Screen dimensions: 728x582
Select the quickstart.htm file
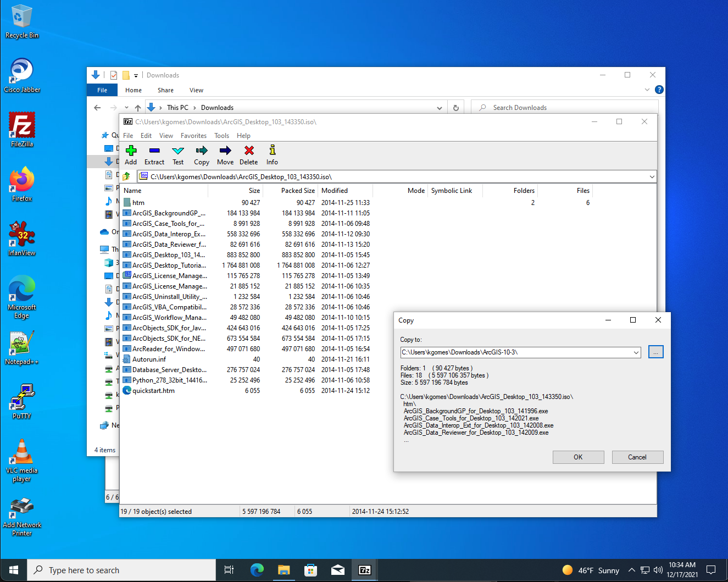point(153,391)
